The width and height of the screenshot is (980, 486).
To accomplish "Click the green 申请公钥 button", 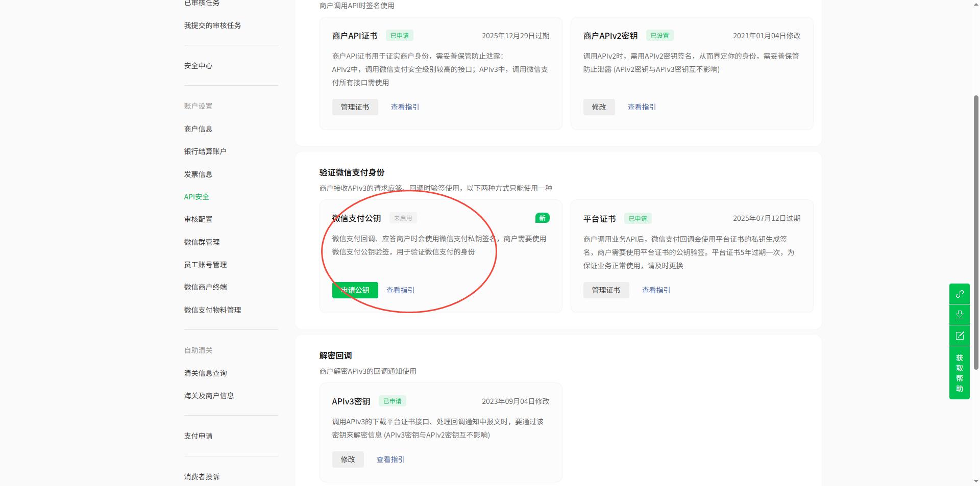I will 355,290.
